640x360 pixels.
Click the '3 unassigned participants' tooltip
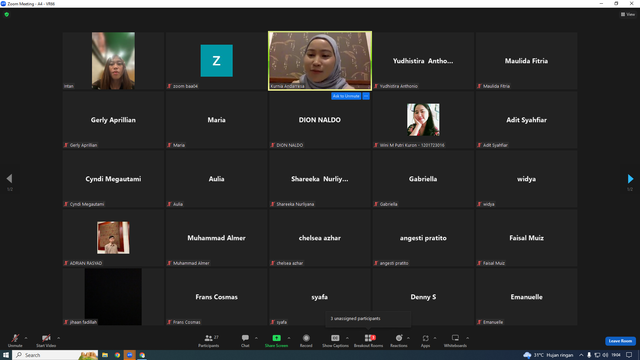(368, 319)
